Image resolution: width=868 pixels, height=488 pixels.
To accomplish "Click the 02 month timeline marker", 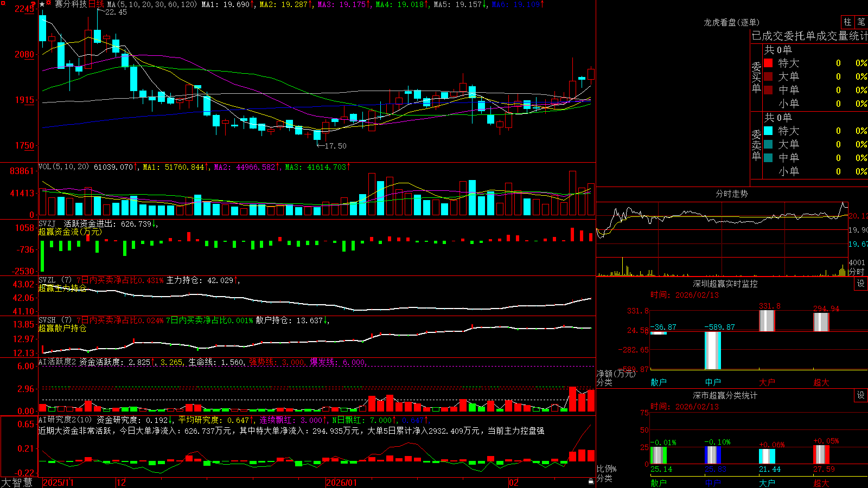I will coord(514,483).
